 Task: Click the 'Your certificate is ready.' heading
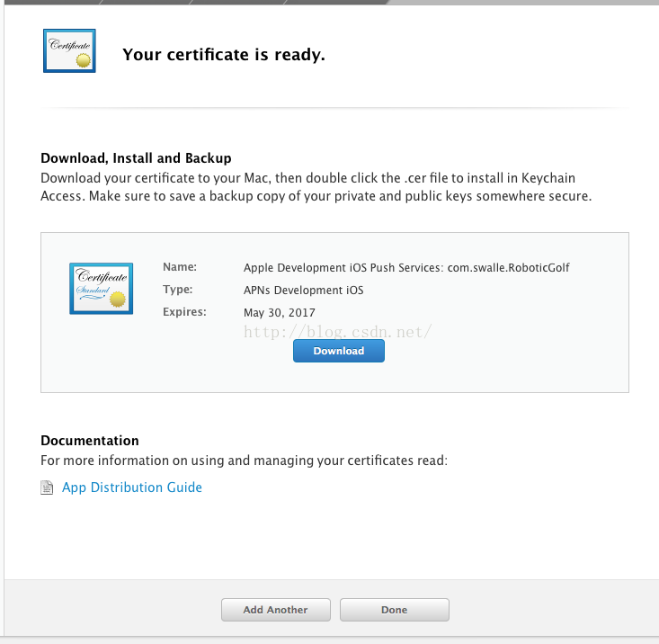coord(224,55)
